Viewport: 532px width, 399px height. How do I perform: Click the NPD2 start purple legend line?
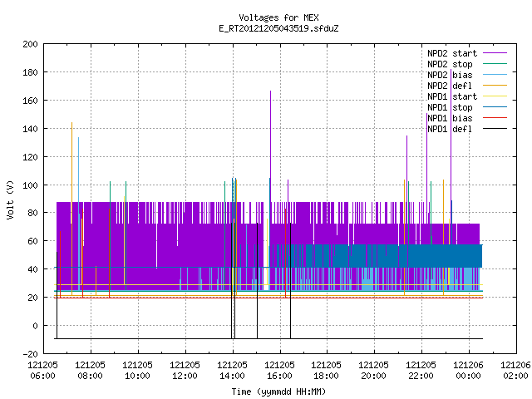coord(495,53)
